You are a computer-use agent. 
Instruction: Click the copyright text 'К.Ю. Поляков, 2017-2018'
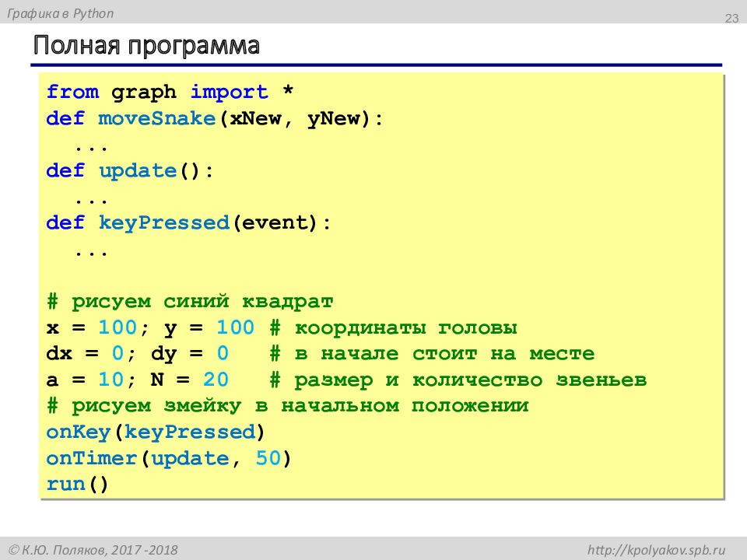(93, 550)
